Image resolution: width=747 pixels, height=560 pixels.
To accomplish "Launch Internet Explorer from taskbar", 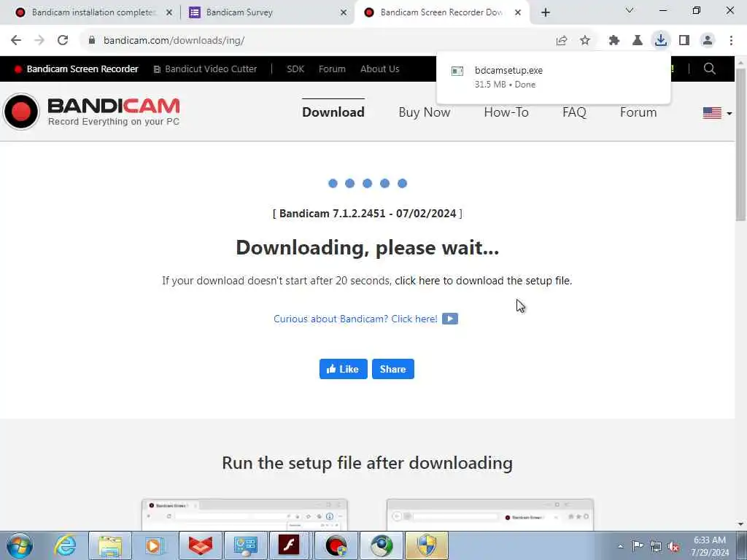I will (x=65, y=545).
